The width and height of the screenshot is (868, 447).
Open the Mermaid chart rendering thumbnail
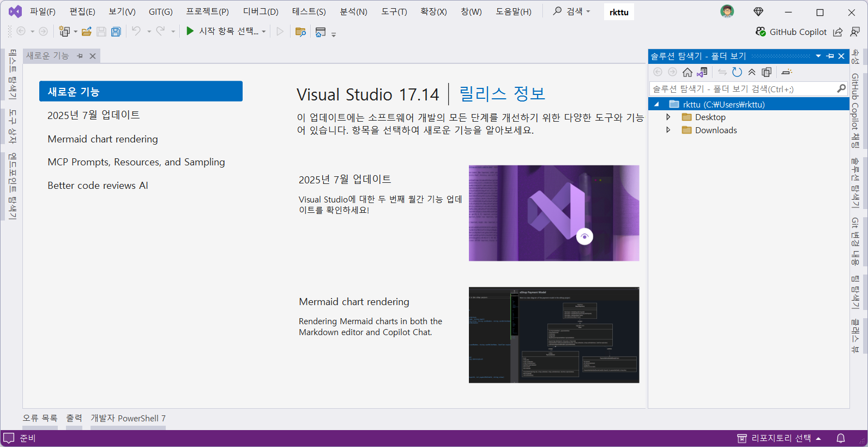pos(554,335)
